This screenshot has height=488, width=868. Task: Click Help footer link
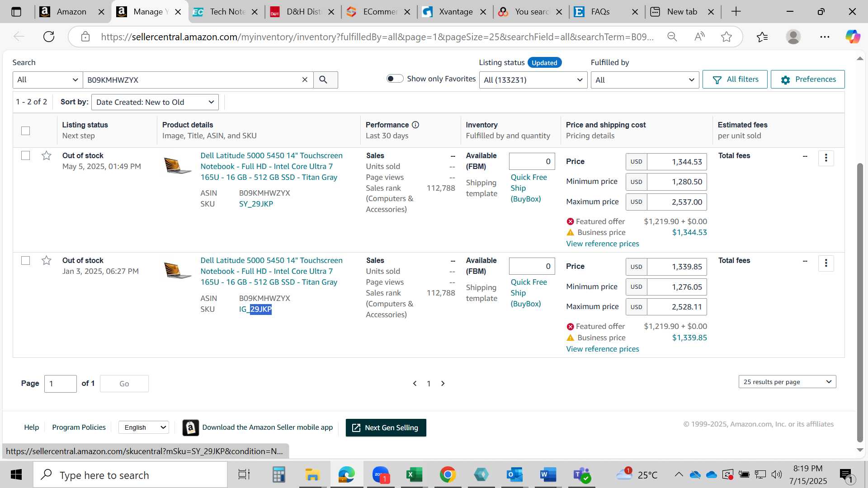coord(31,427)
